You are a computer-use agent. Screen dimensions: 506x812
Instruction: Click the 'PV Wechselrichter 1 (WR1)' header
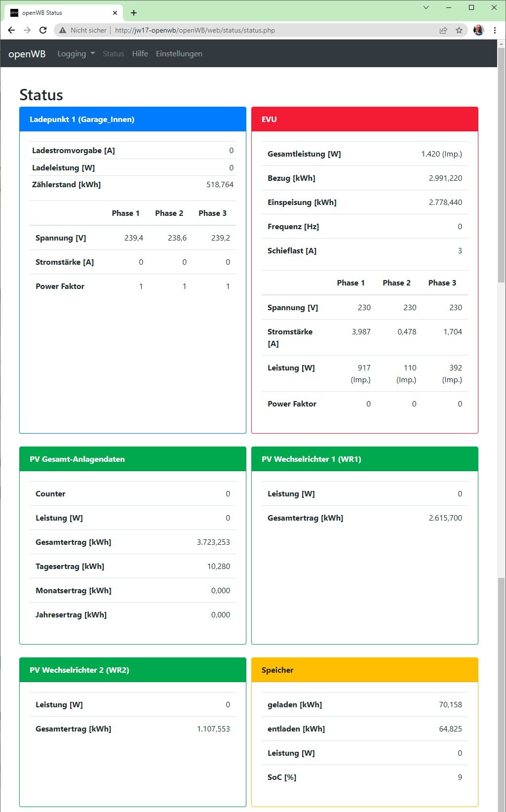pyautogui.click(x=365, y=459)
